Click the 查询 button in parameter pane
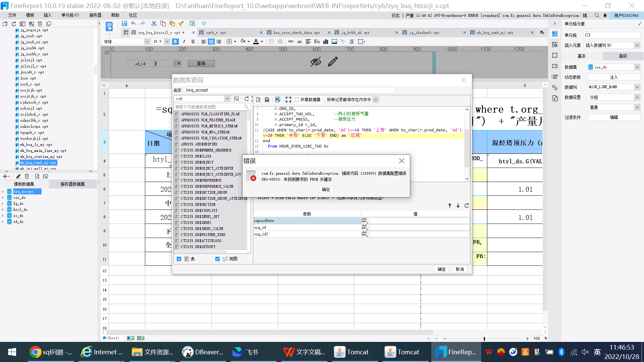644x362 pixels. (201, 63)
